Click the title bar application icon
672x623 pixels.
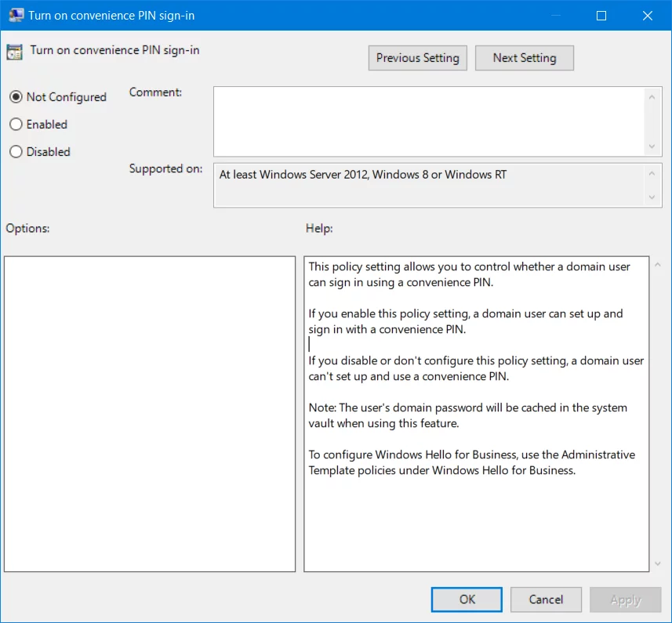pyautogui.click(x=16, y=16)
